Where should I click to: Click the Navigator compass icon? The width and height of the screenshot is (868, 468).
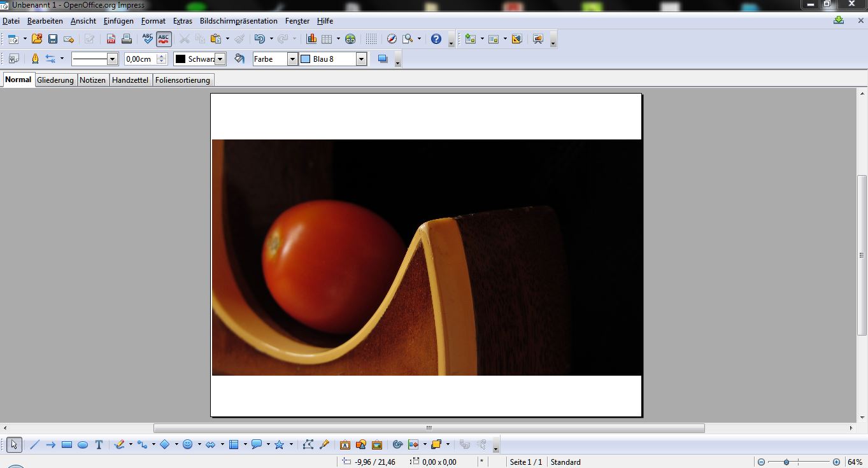click(392, 39)
